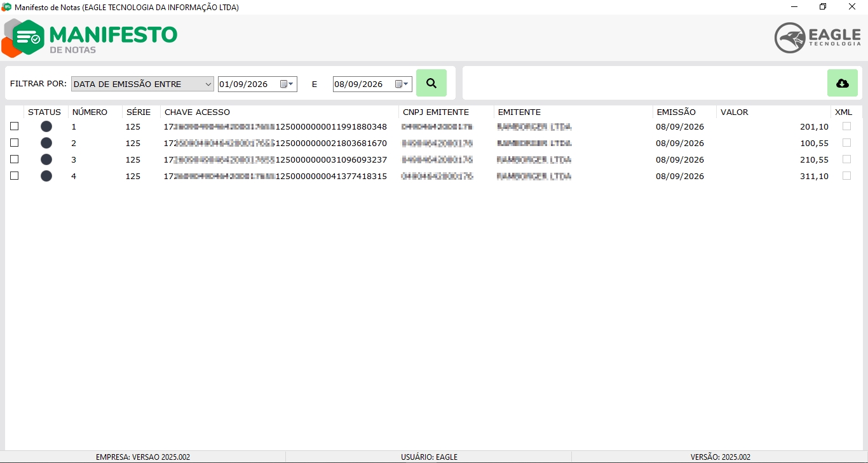Sort by the SÉRIE column header
This screenshot has height=463, width=868.
tap(142, 112)
